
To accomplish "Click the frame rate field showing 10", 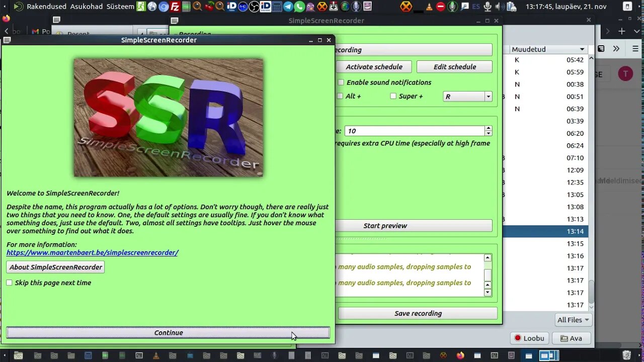I will [x=415, y=131].
